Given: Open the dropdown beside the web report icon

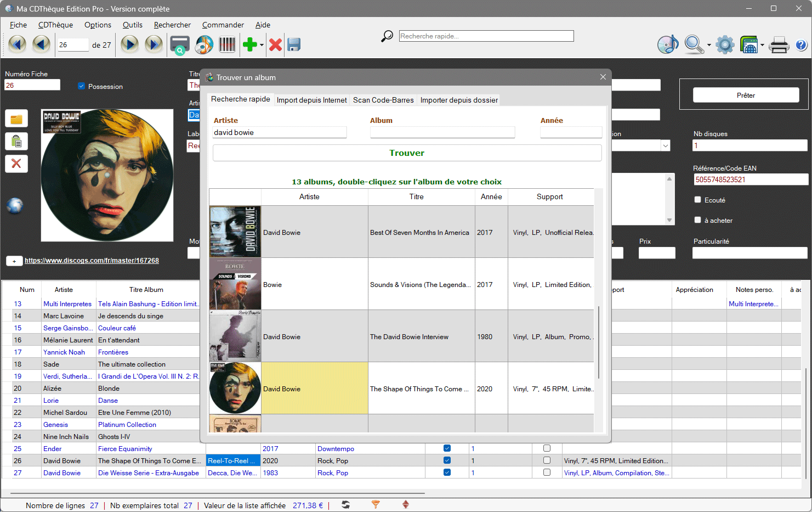Looking at the screenshot, I should pyautogui.click(x=762, y=44).
